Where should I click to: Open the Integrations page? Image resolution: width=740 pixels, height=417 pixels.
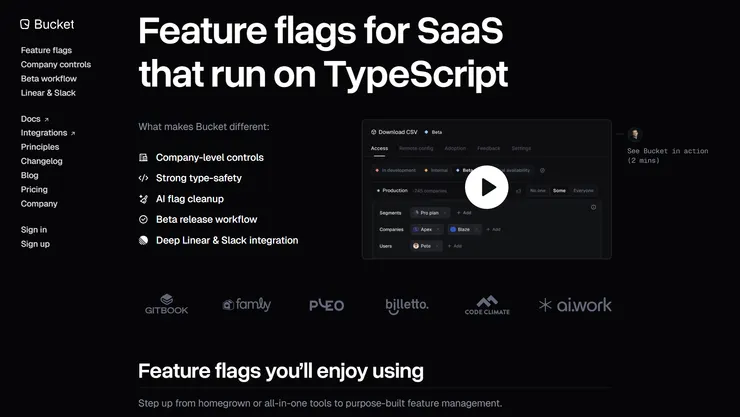(44, 133)
